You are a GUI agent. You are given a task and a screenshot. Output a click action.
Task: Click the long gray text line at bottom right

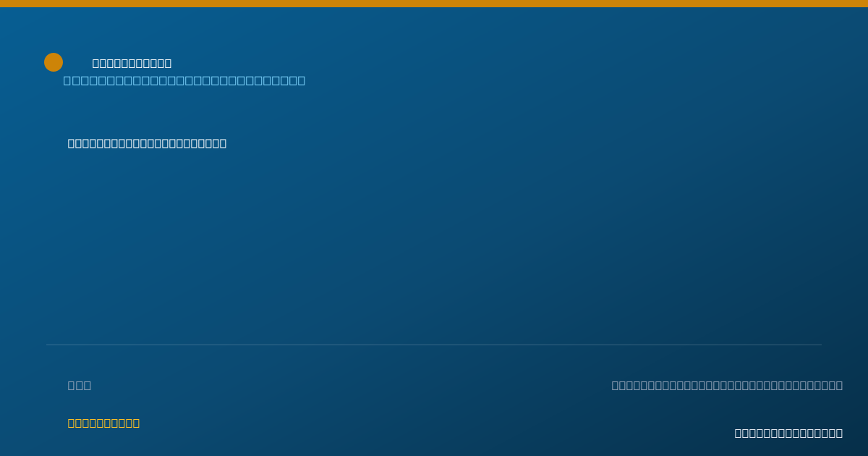click(x=727, y=386)
